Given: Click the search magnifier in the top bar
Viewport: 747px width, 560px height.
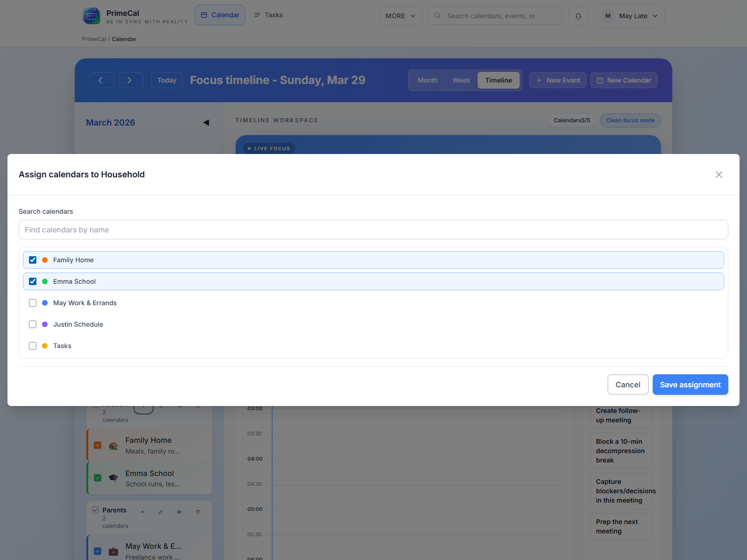Looking at the screenshot, I should 437,15.
